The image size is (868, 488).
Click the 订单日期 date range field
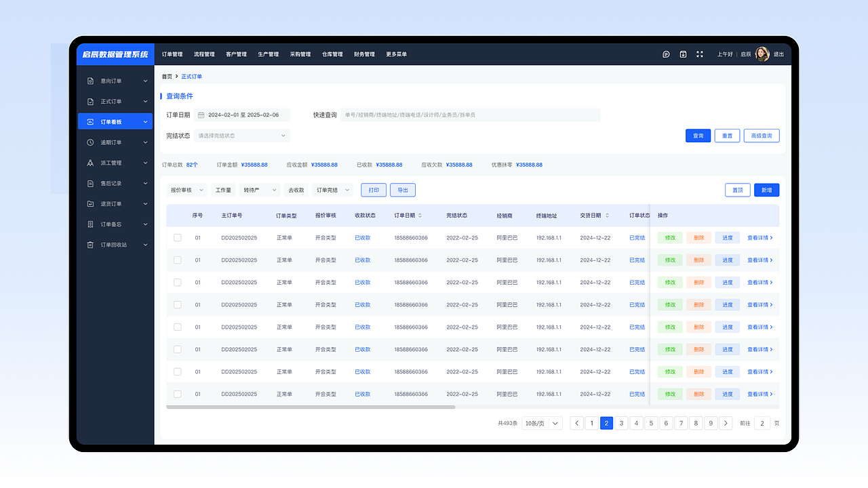pyautogui.click(x=242, y=115)
